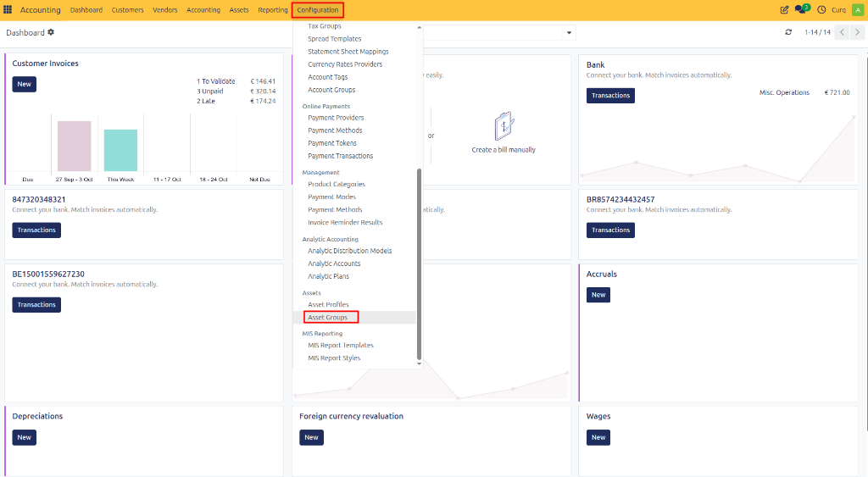This screenshot has width=868, height=477.
Task: Click Transactions for 847320348321
Action: point(36,230)
